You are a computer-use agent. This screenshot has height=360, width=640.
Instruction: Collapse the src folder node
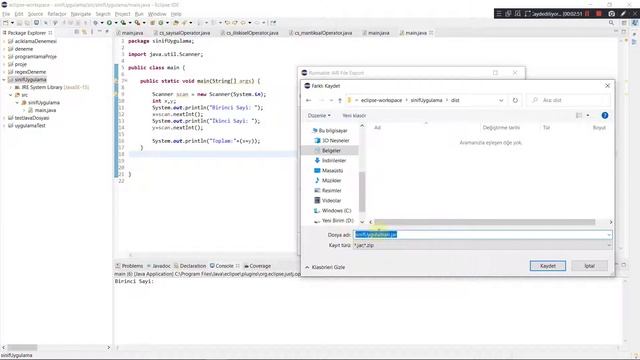pos(11,95)
